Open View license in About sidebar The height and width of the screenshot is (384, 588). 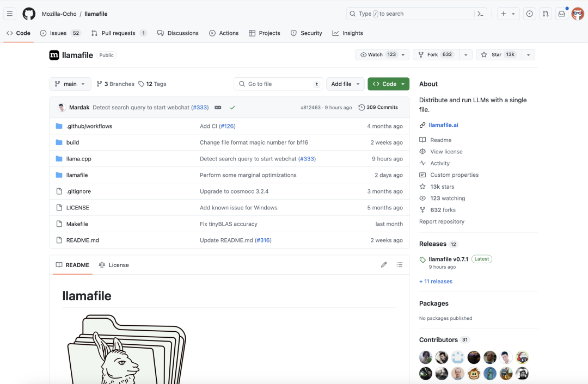pos(446,151)
